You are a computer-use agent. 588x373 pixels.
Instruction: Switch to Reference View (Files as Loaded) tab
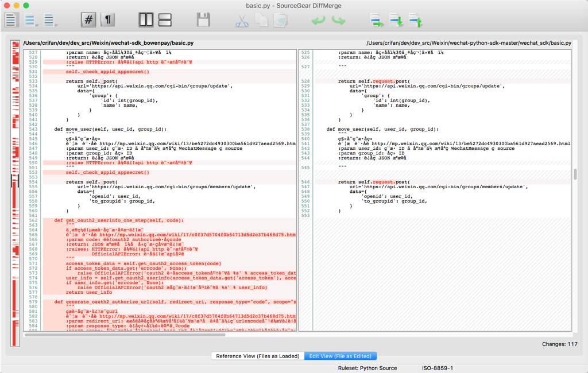(258, 356)
